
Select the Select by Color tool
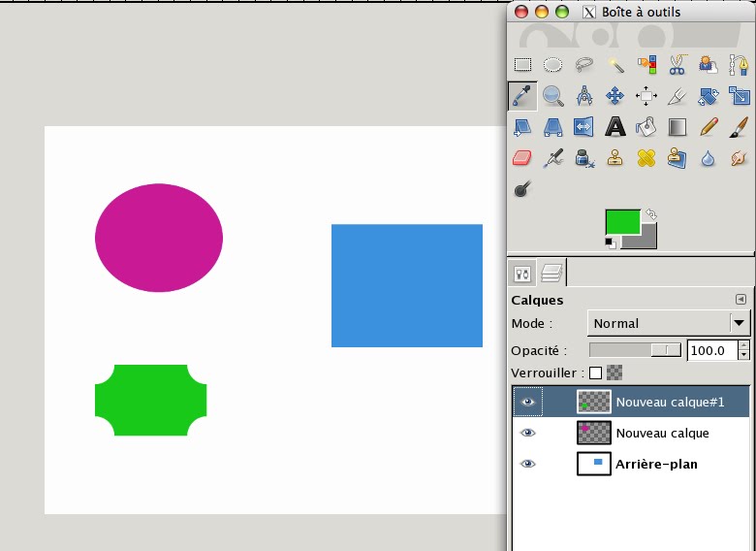(646, 65)
